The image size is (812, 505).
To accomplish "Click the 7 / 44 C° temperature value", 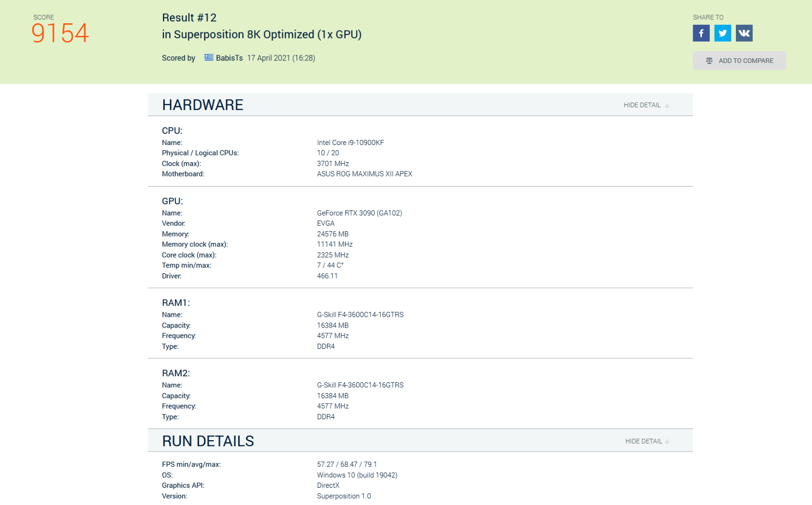I will 330,265.
